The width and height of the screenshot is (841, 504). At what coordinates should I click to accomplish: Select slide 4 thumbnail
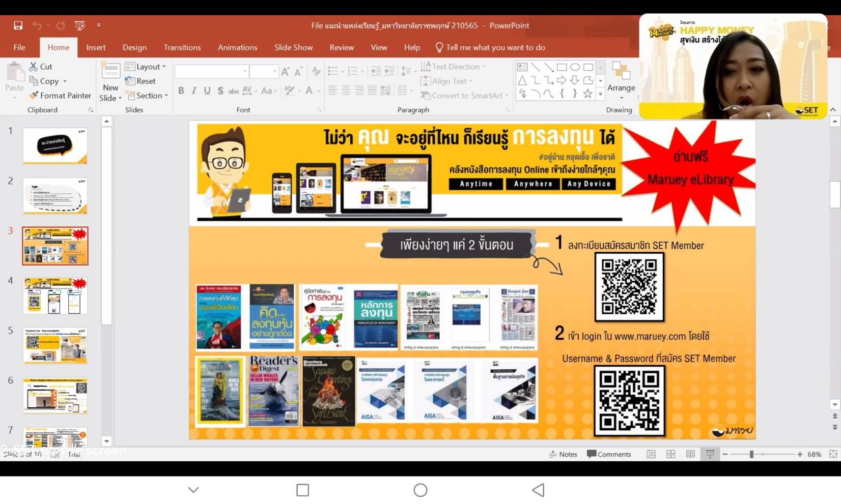(x=55, y=296)
